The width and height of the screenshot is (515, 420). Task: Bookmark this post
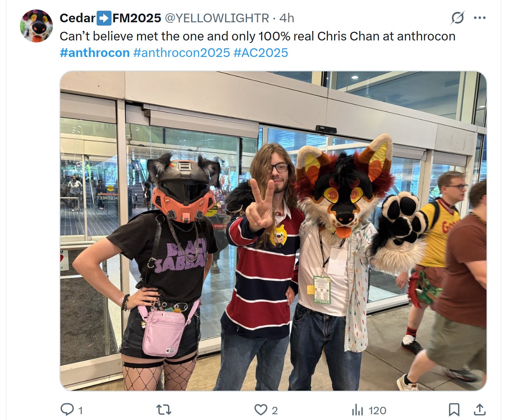tap(454, 410)
